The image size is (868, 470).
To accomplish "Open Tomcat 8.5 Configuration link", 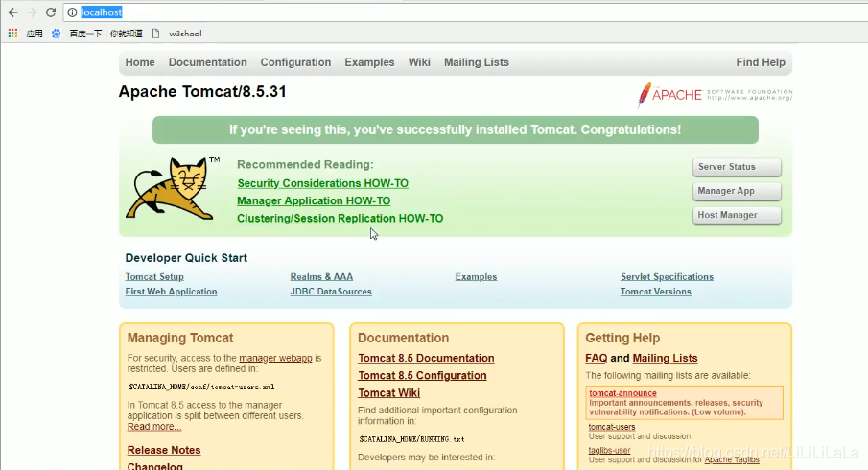I will (x=422, y=375).
